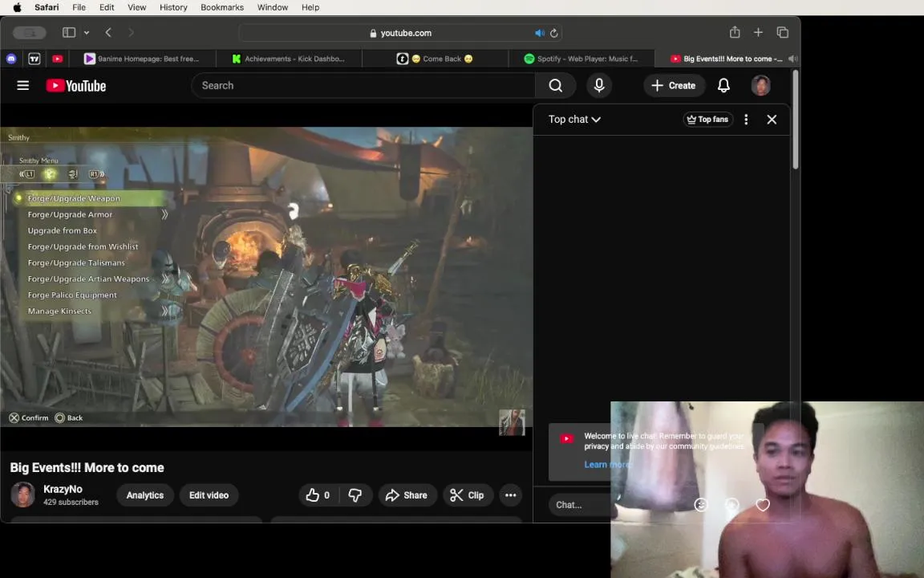Open the notifications bell
The width and height of the screenshot is (924, 578).
[x=723, y=86]
